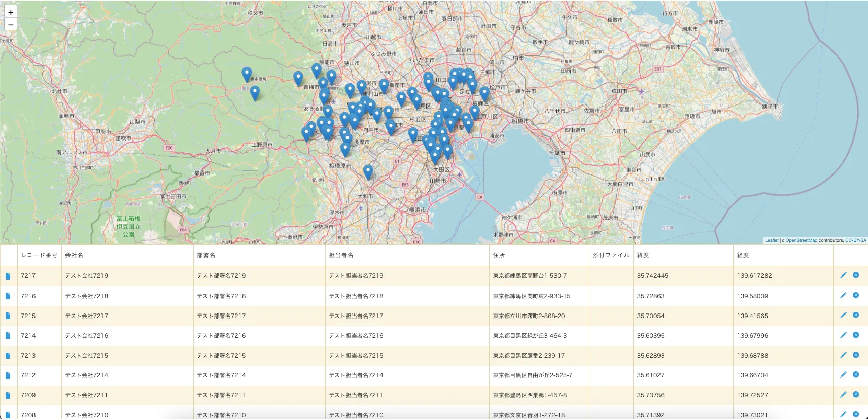Screen dimensions: 868x419
Task: Click the map zoom in (+) button
Action: [11, 12]
